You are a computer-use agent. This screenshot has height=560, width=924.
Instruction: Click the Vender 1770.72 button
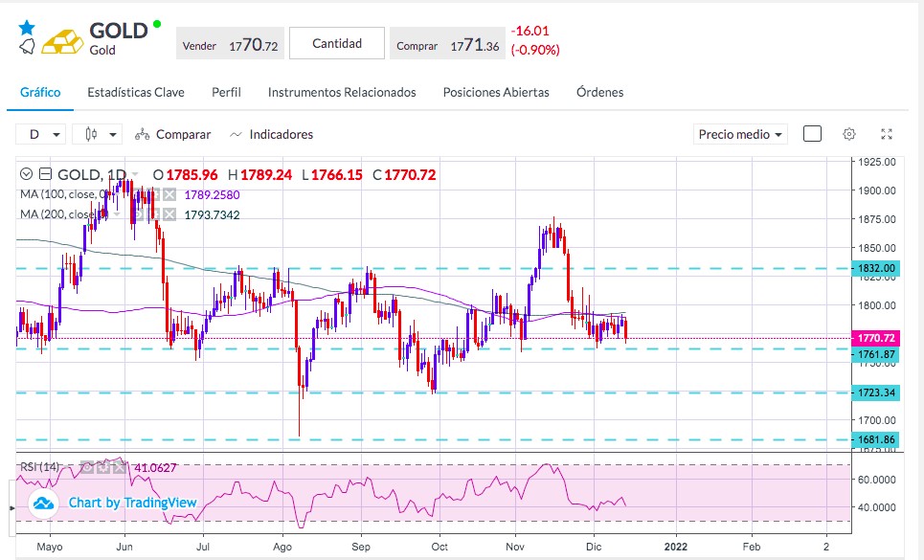231,44
